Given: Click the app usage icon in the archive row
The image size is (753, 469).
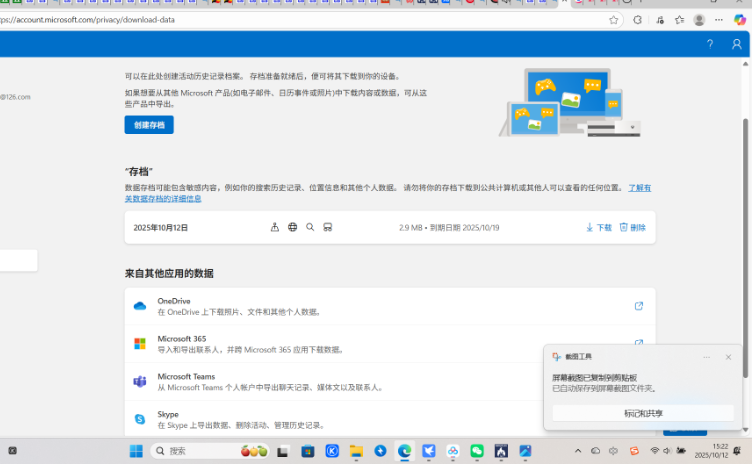Looking at the screenshot, I should (275, 227).
